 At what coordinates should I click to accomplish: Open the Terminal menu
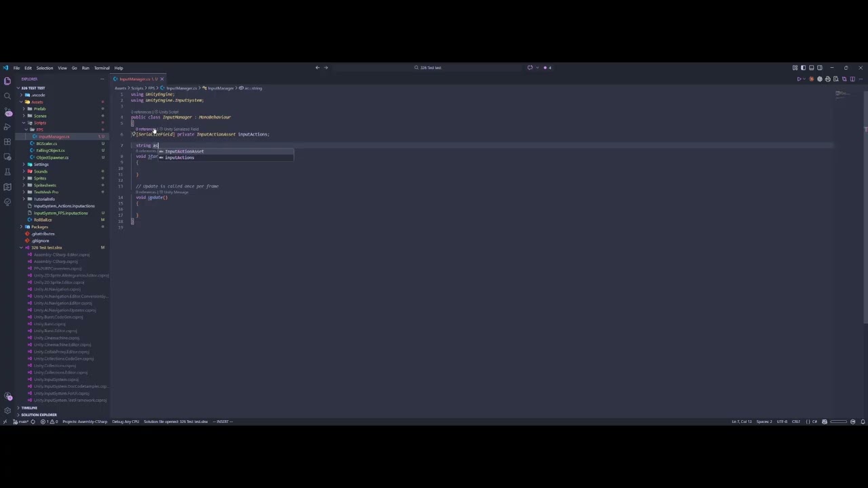click(102, 68)
